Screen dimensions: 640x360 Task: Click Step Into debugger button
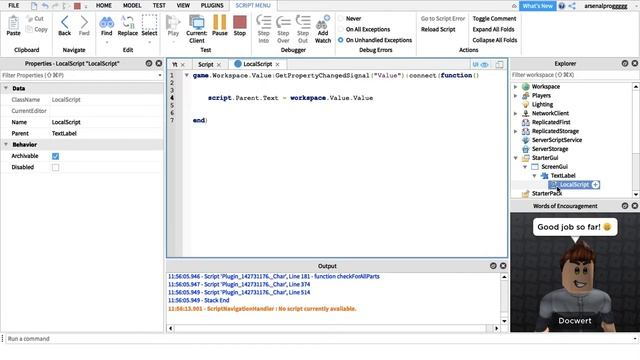pyautogui.click(x=264, y=29)
